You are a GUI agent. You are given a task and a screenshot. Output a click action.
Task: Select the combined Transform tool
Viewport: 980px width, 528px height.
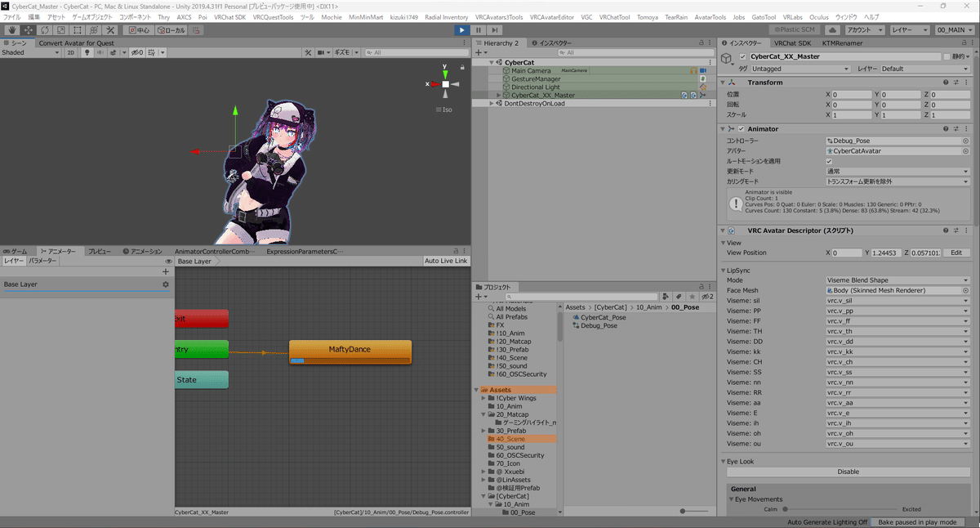click(x=94, y=30)
